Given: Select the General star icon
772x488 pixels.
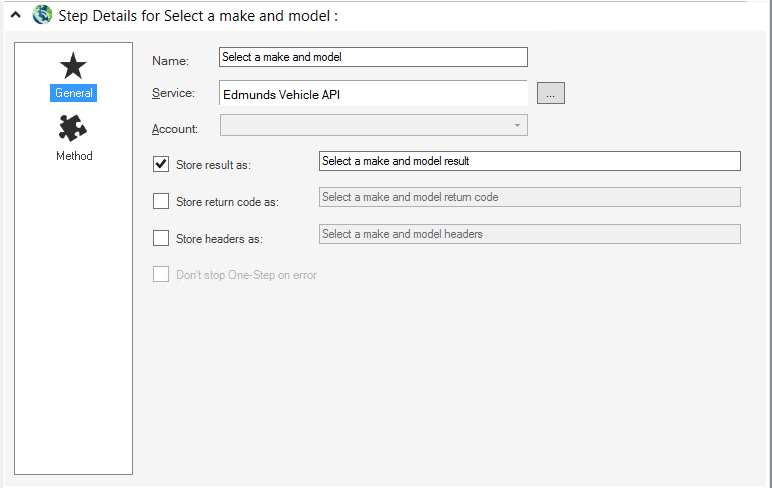Looking at the screenshot, I should (x=73, y=66).
